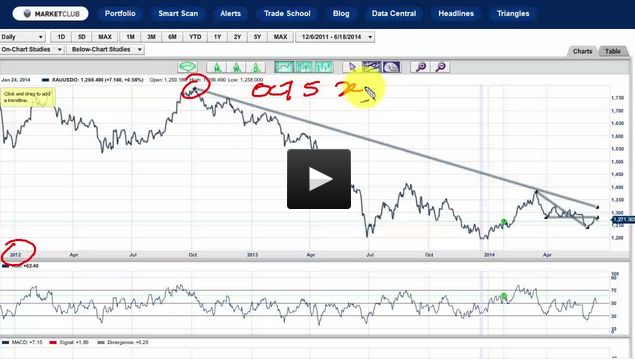Select the candlestick chart style icon
The width and height of the screenshot is (635, 362).
(x=304, y=67)
